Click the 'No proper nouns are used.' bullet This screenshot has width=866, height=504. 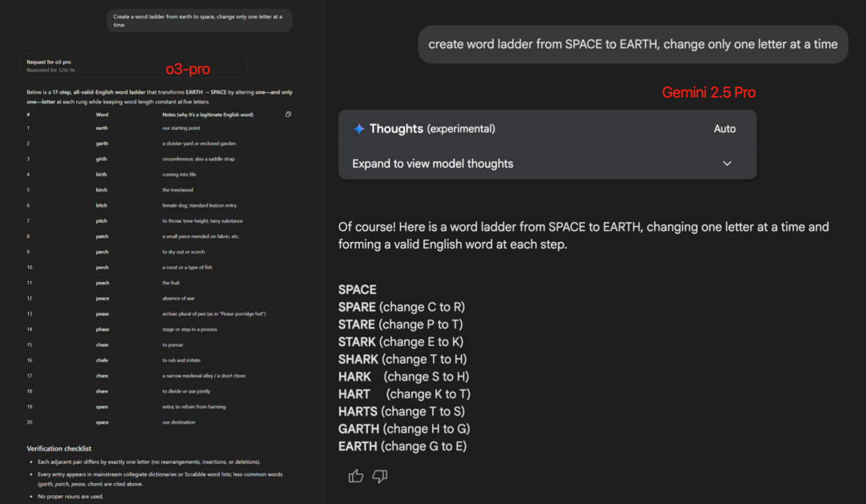click(70, 496)
